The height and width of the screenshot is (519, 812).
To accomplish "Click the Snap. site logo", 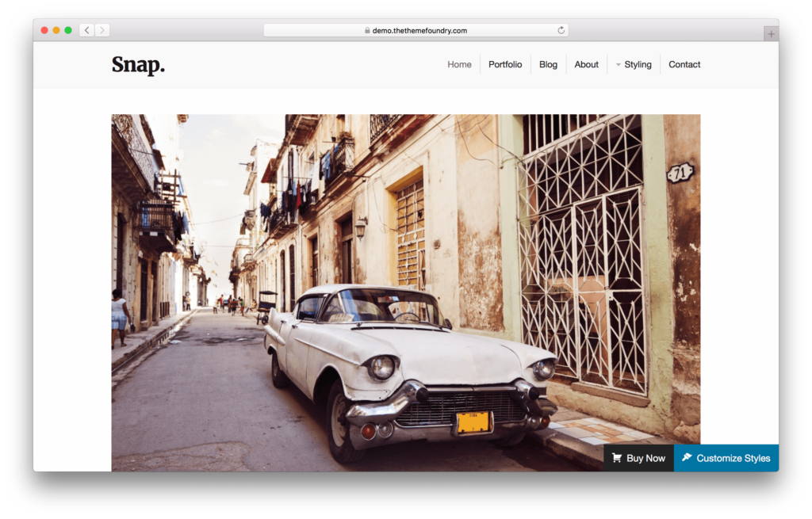I will pyautogui.click(x=138, y=65).
